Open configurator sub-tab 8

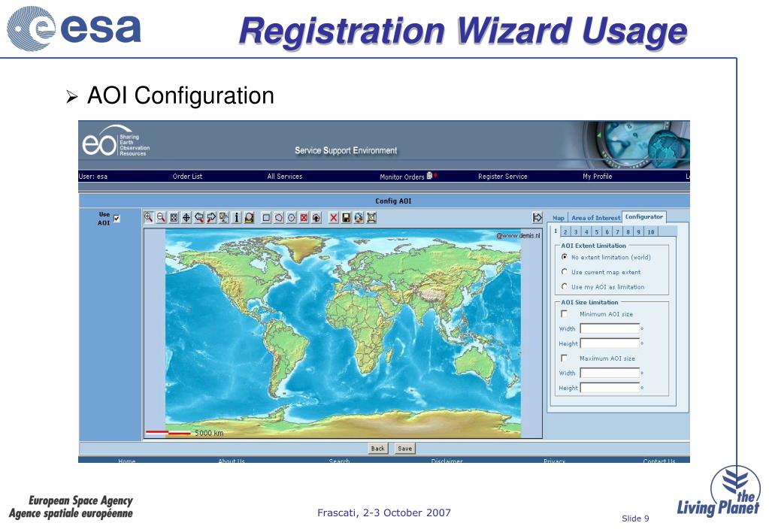pos(628,232)
